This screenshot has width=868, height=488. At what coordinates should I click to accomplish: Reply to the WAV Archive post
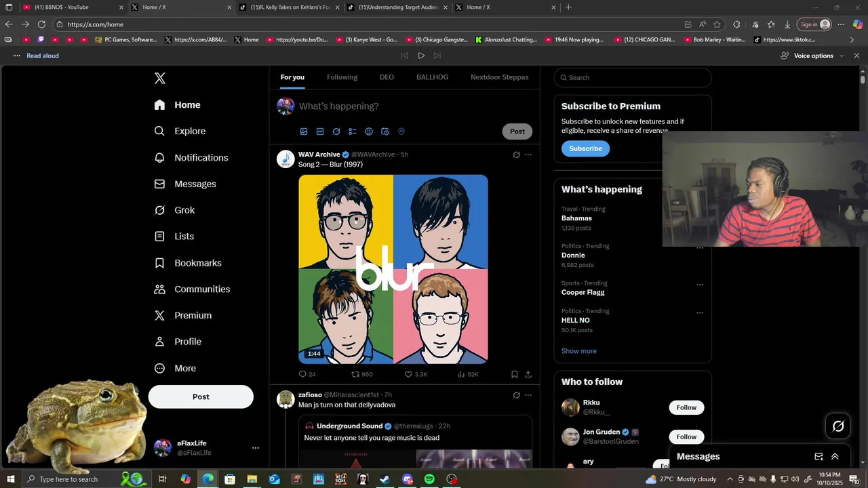click(307, 374)
